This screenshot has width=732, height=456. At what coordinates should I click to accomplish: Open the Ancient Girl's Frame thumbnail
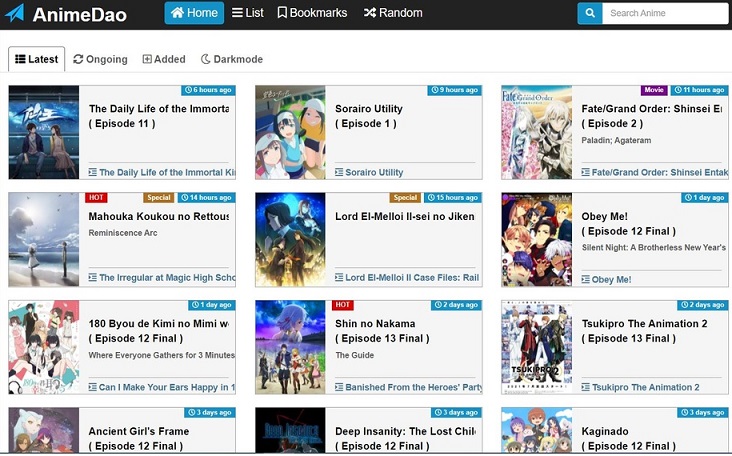click(x=44, y=430)
